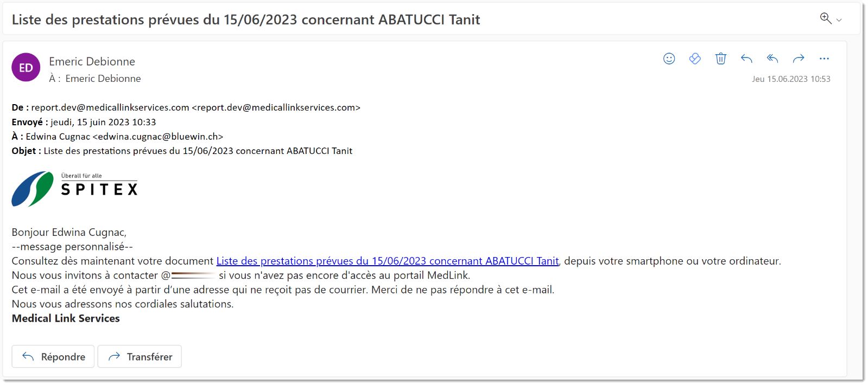Click the single-arrow reply icon in the top toolbar
This screenshot has height=385, width=868.
tap(746, 59)
